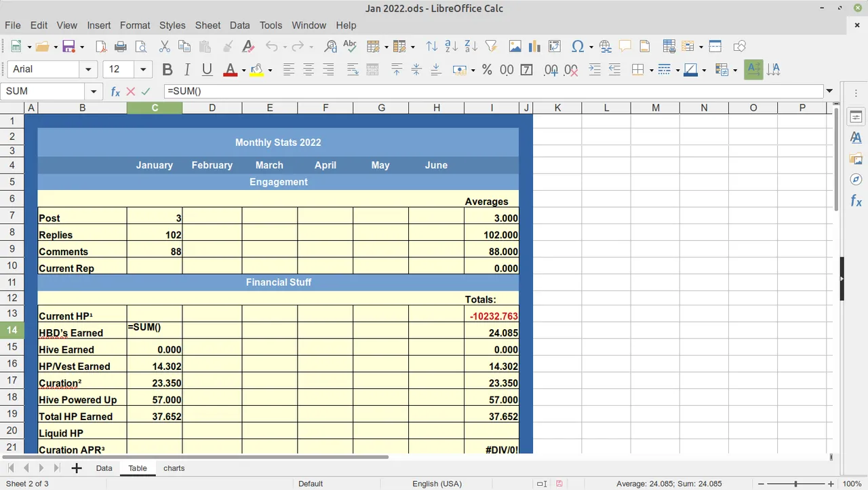Click Headers and Footers icon
Screen dimensions: 868x490
click(645, 46)
